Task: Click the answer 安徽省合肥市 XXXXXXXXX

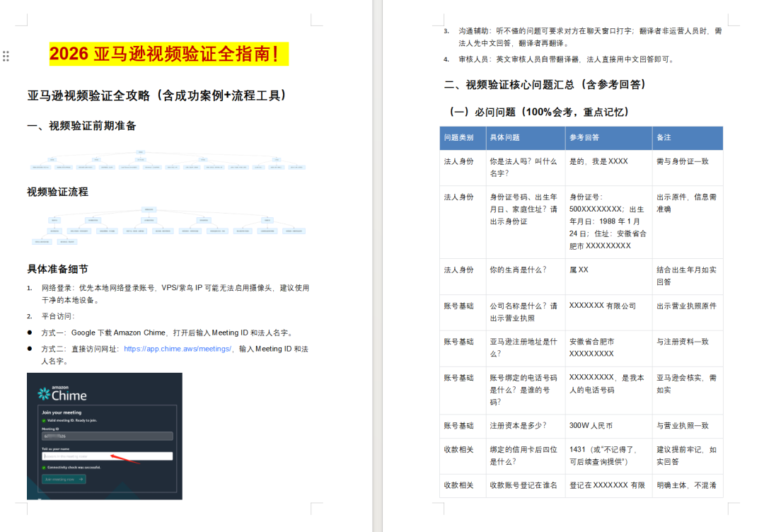Action: [x=591, y=348]
